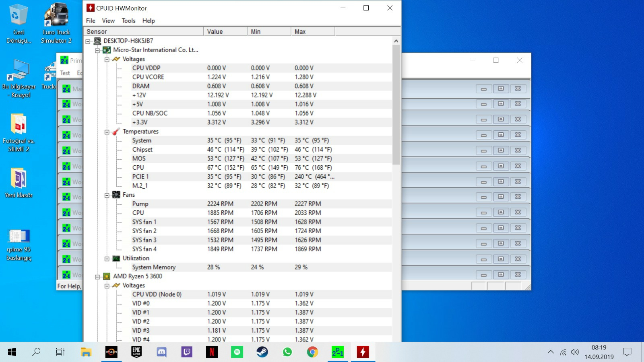The height and width of the screenshot is (362, 644).
Task: Click the fan icon beside Fans
Action: tap(116, 195)
